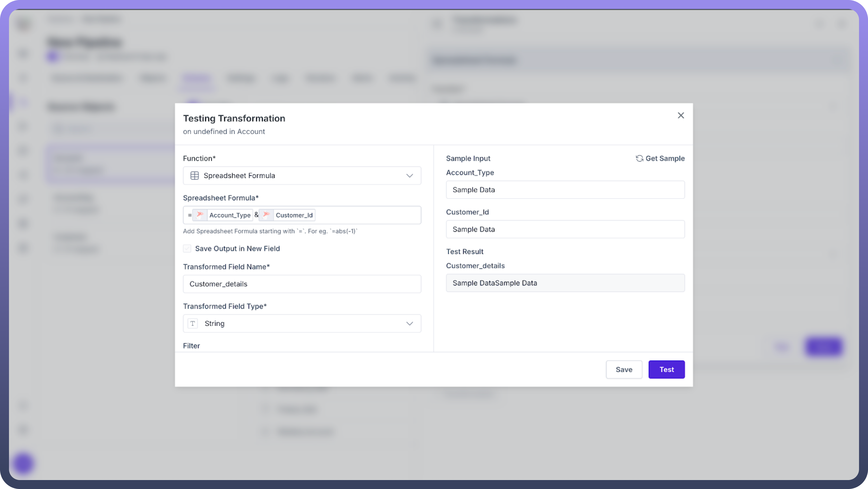
Task: Click the Get Sample link text
Action: (x=665, y=158)
